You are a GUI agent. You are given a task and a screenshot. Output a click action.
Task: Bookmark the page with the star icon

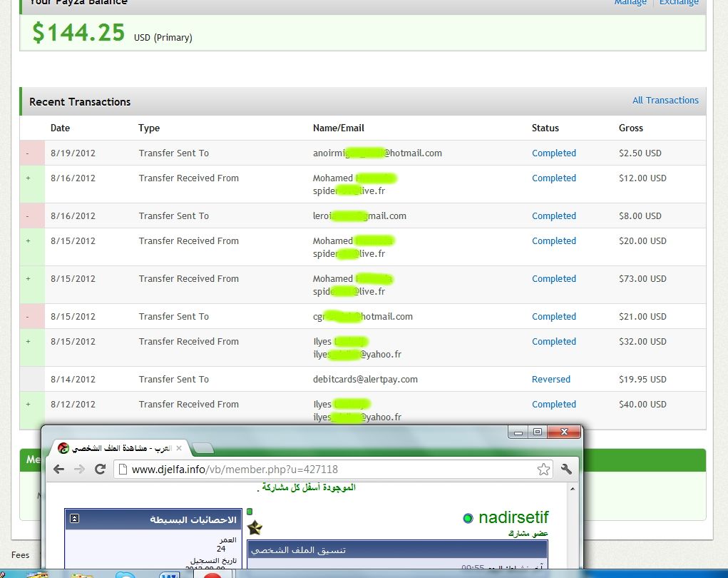click(543, 470)
